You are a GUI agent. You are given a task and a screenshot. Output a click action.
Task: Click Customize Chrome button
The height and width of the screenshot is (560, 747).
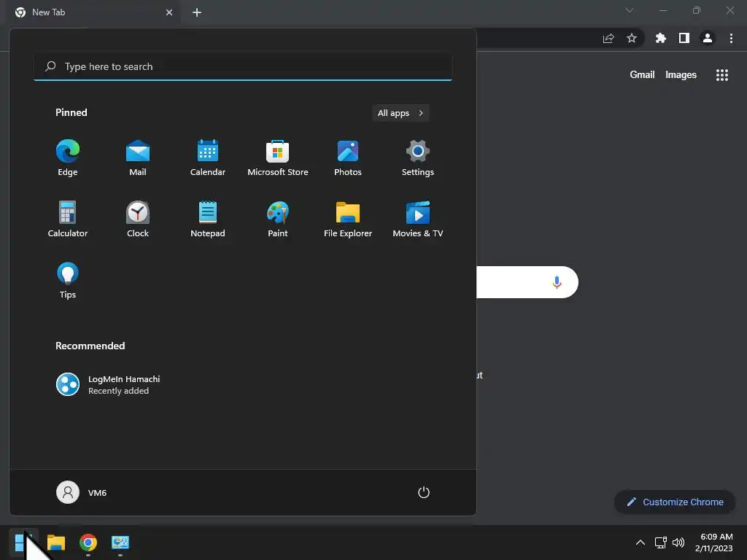tap(675, 502)
